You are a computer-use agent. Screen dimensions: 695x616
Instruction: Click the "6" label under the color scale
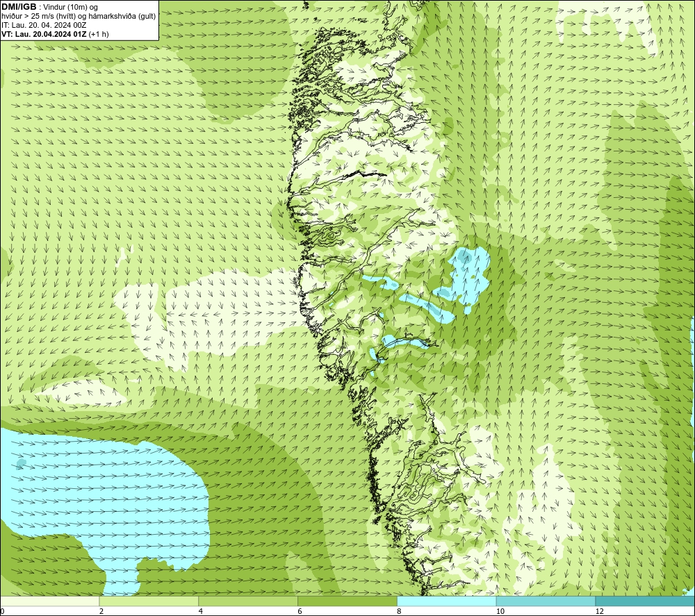pyautogui.click(x=300, y=612)
